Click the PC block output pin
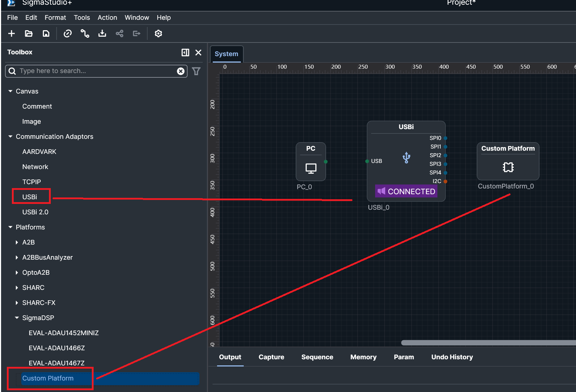This screenshot has width=576, height=392. pyautogui.click(x=326, y=161)
